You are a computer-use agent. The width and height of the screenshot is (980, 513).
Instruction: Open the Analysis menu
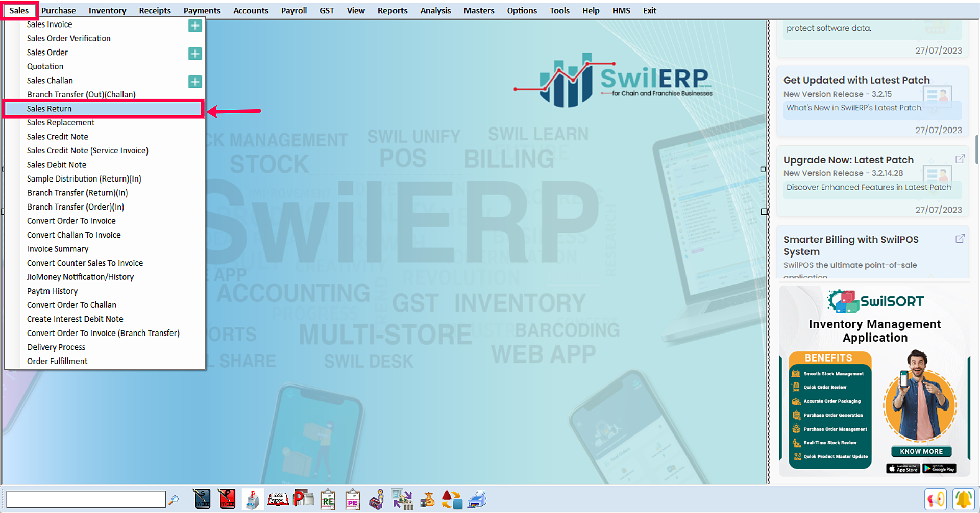tap(435, 10)
